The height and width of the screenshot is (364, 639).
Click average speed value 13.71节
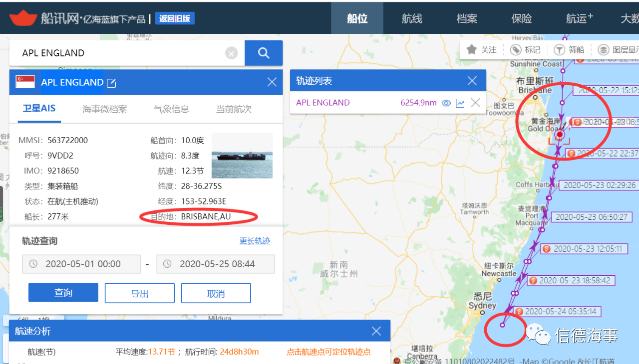click(161, 352)
